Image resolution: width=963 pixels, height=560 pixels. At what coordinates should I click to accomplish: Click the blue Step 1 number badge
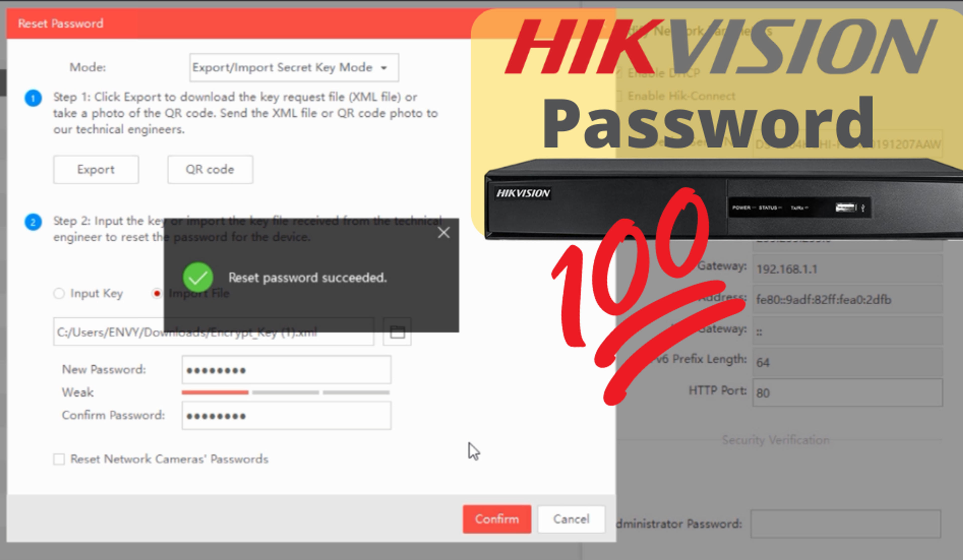tap(33, 98)
